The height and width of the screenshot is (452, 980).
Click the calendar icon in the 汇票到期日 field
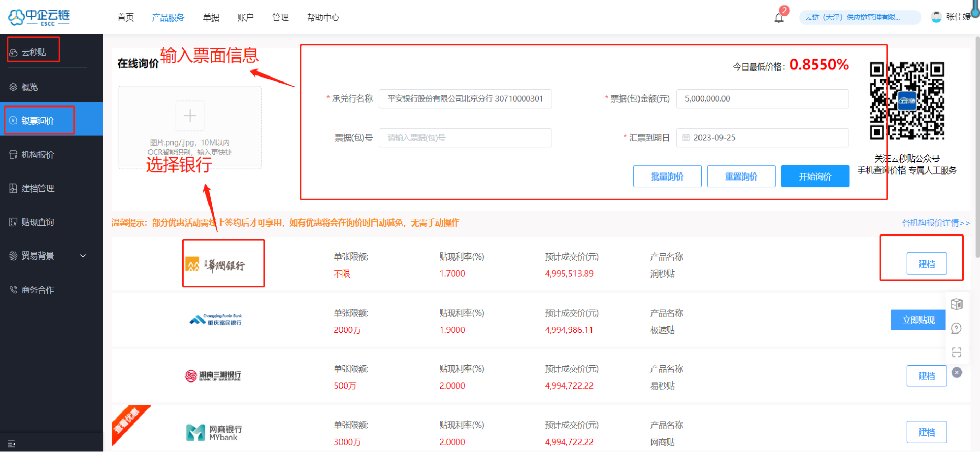[x=686, y=138]
